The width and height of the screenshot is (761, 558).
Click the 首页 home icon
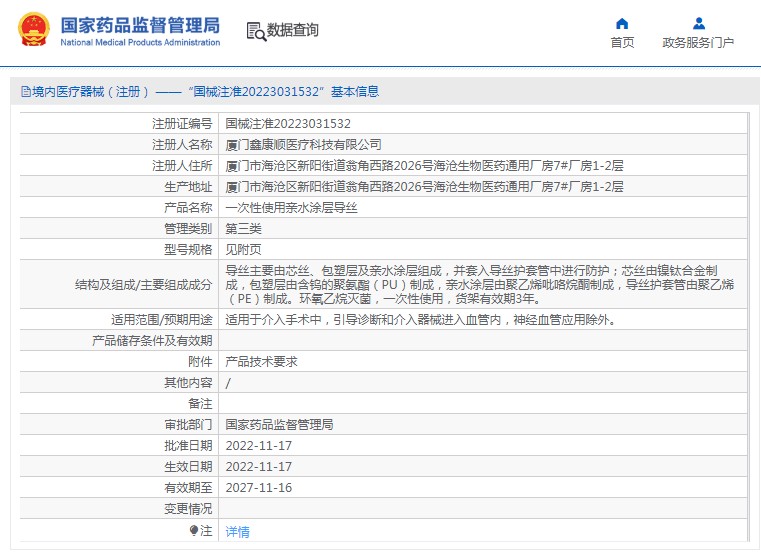[x=622, y=23]
